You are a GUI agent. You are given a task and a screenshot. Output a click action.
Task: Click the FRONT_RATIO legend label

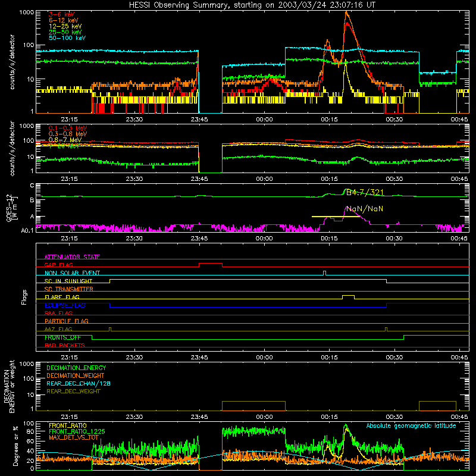(68, 425)
